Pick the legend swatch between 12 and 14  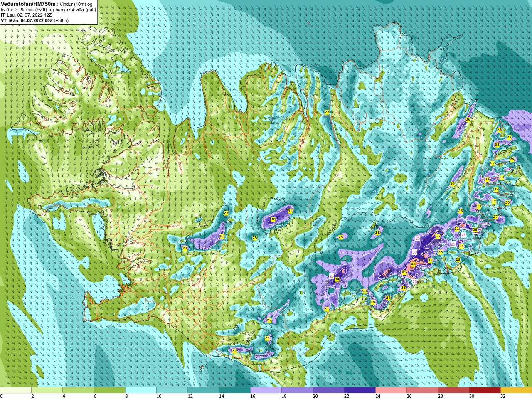[203, 390]
